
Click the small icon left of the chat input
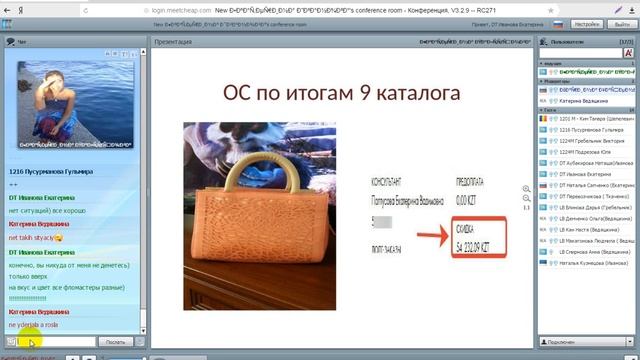click(11, 342)
